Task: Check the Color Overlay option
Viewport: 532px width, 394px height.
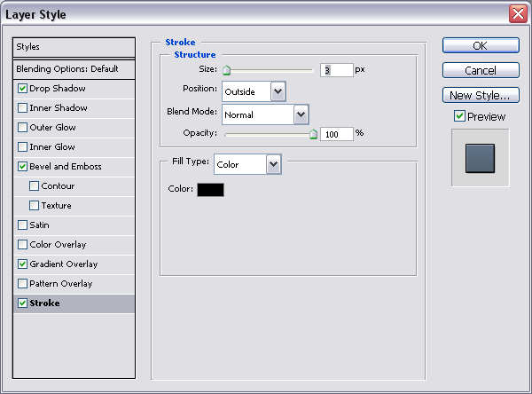Action: [22, 245]
